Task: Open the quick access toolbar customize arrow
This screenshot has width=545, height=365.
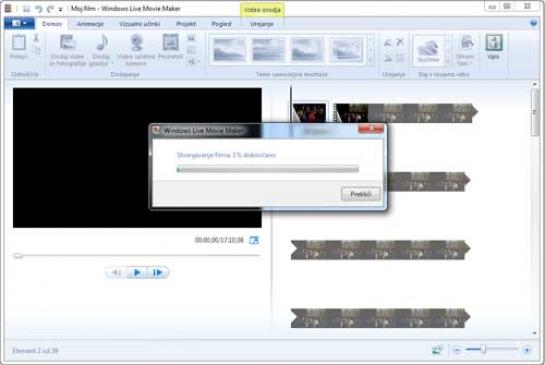Action: (x=60, y=9)
